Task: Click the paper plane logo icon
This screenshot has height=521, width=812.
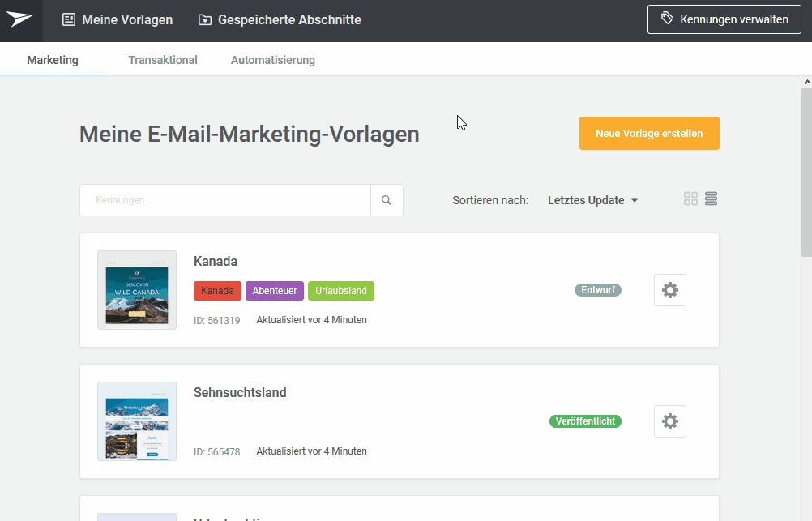Action: [x=21, y=19]
